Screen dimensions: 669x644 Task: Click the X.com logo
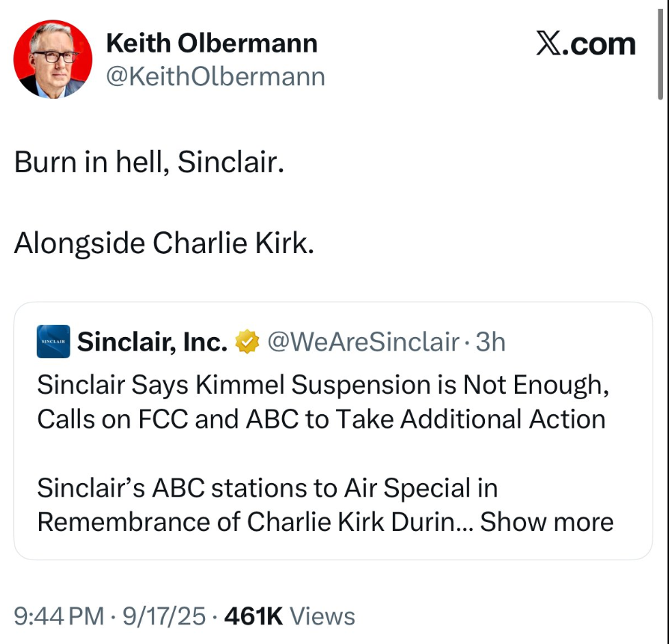pyautogui.click(x=586, y=44)
